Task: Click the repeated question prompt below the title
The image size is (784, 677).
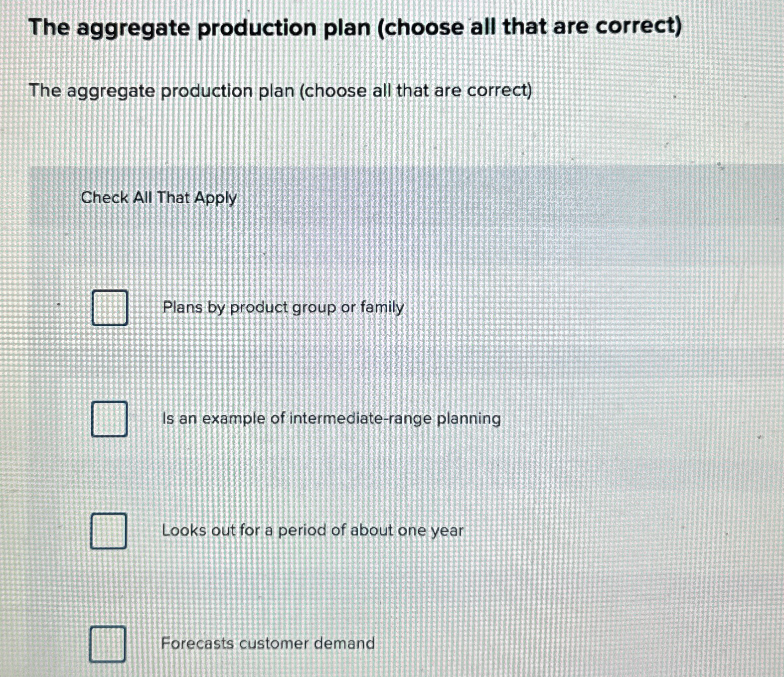Action: click(281, 91)
